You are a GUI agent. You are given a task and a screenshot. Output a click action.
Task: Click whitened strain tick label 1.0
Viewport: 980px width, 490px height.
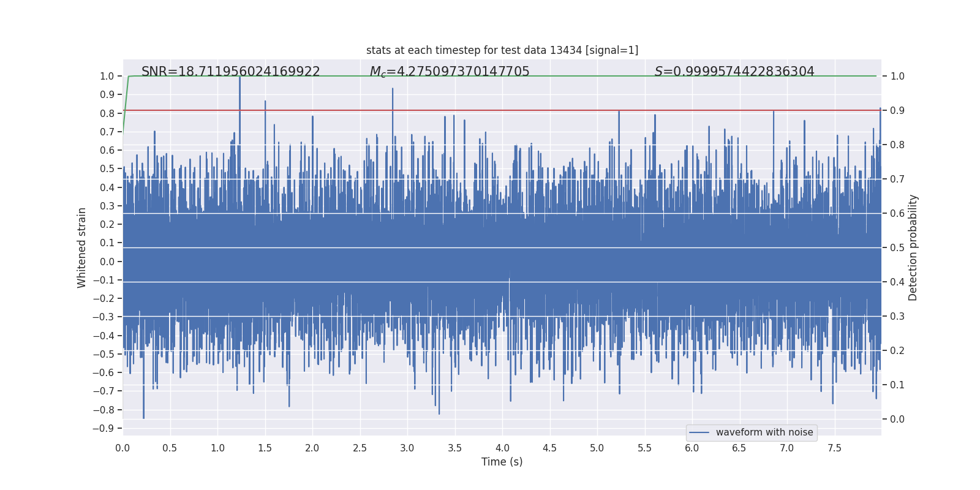click(x=107, y=77)
